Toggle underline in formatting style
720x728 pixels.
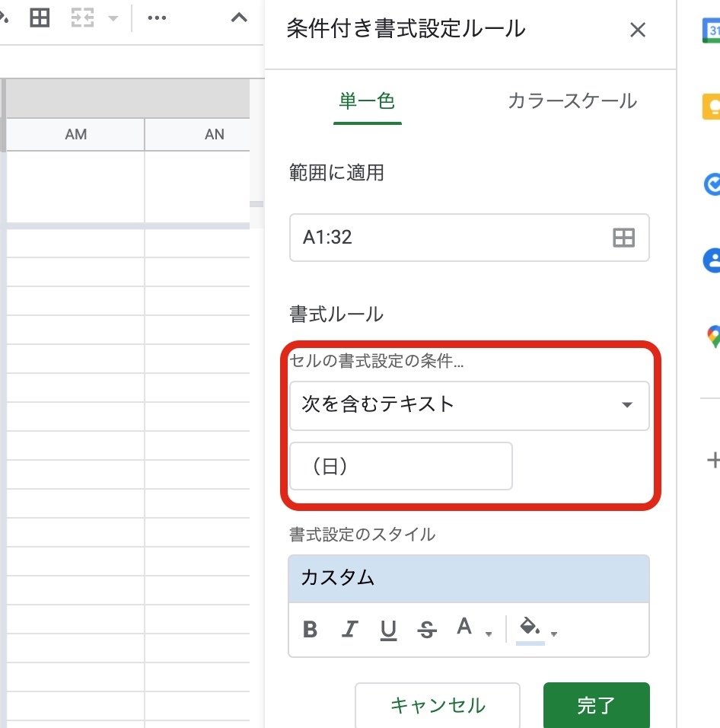[x=388, y=630]
